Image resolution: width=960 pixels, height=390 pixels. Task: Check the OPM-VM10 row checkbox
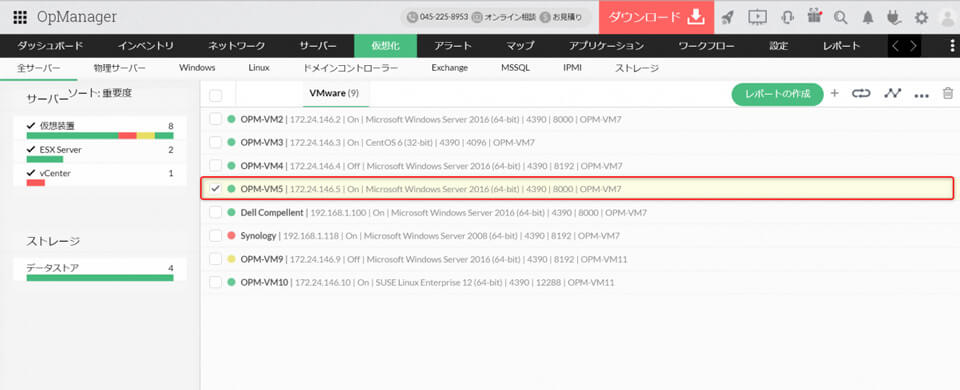coord(216,282)
